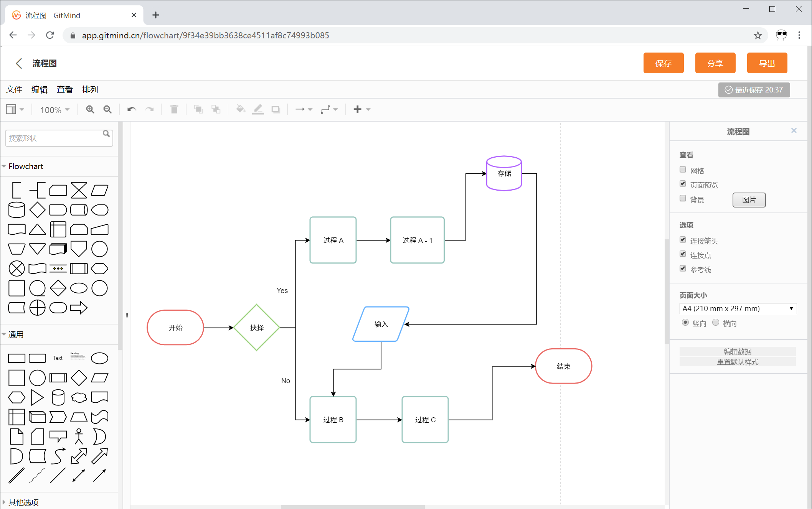Image resolution: width=812 pixels, height=509 pixels.
Task: Click the 搜索形状 shape search field
Action: click(54, 138)
